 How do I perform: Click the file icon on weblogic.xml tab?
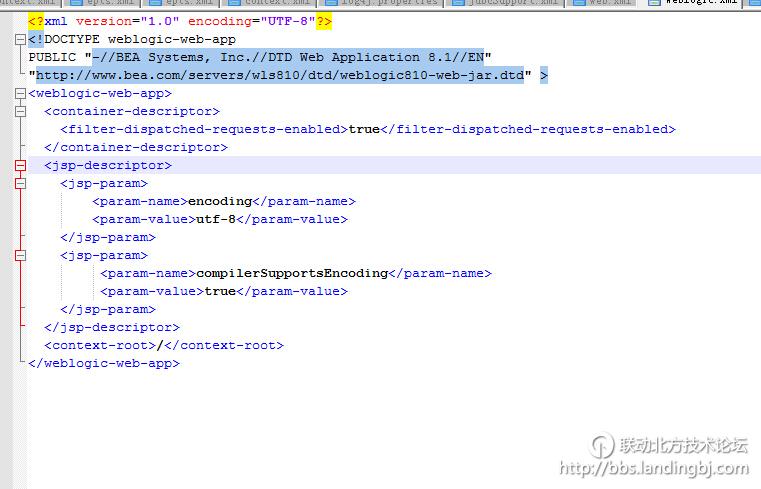[x=655, y=3]
